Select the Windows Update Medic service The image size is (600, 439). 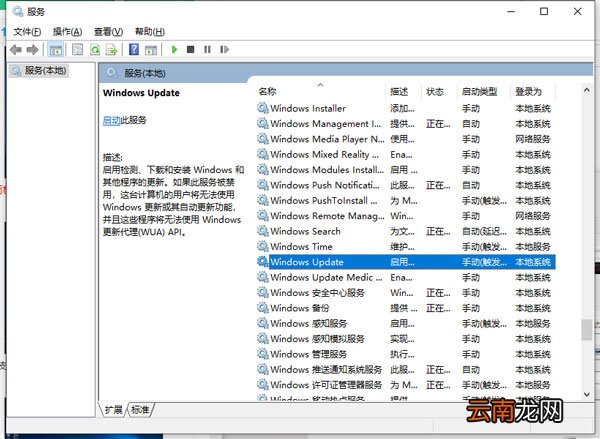(x=406, y=277)
